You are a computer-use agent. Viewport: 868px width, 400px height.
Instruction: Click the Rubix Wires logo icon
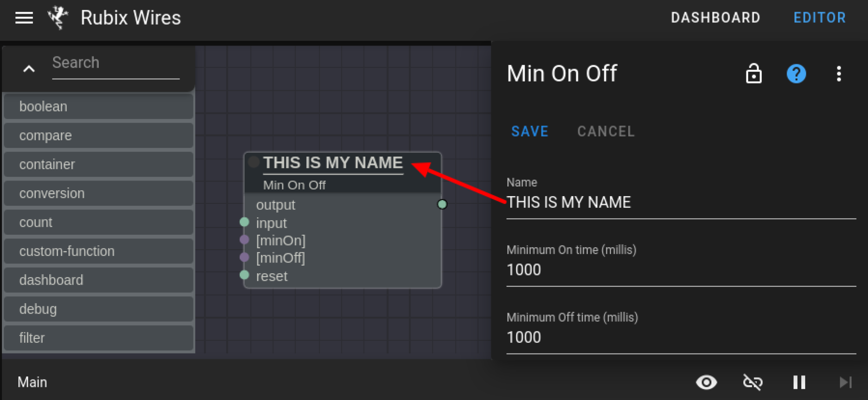click(58, 17)
